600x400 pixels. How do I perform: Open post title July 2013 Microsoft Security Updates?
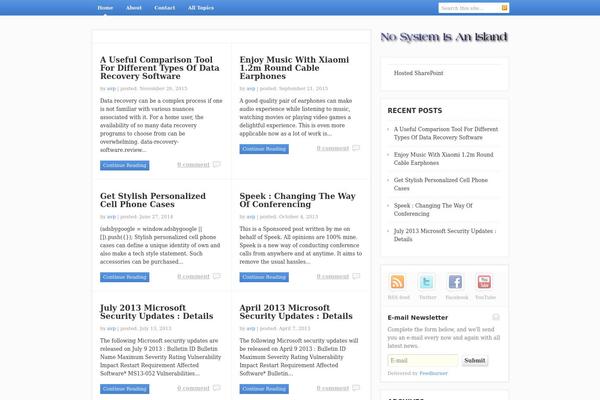tap(157, 312)
